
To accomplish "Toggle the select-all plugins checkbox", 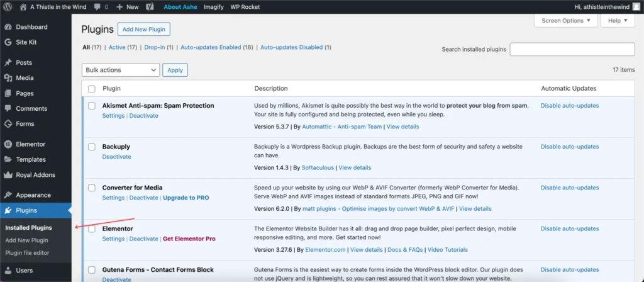I will click(92, 89).
